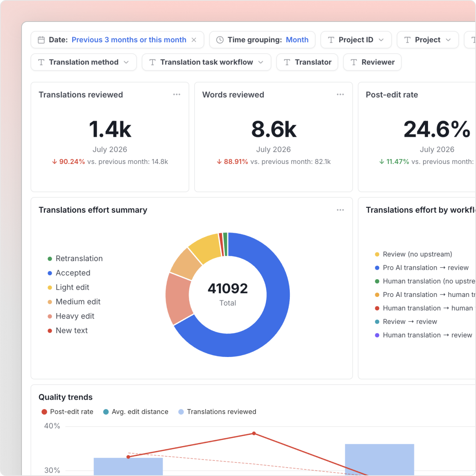
Task: Click the orange Medium edit donut segment
Action: tap(186, 264)
